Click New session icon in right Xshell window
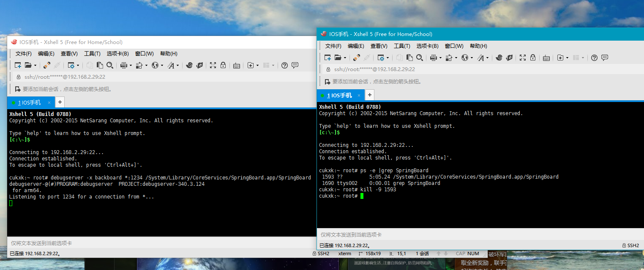The width and height of the screenshot is (644, 270). (327, 58)
